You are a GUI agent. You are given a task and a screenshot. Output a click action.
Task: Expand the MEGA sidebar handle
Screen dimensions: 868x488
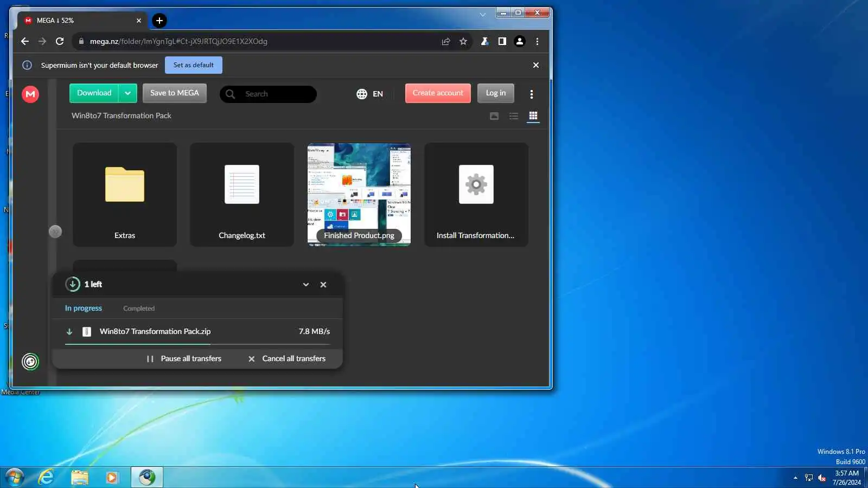[x=55, y=232]
